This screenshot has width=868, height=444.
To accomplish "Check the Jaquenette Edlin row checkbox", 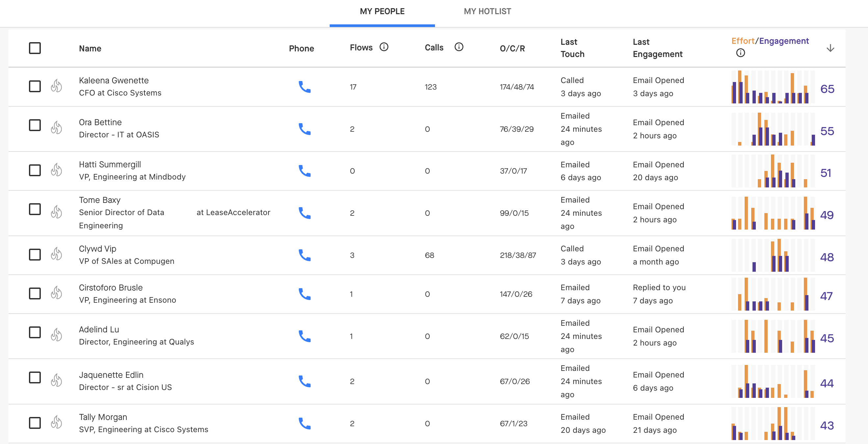I will pos(35,377).
